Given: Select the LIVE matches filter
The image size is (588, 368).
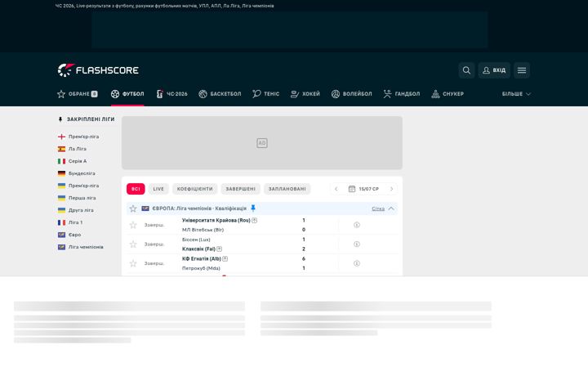Looking at the screenshot, I should point(158,189).
